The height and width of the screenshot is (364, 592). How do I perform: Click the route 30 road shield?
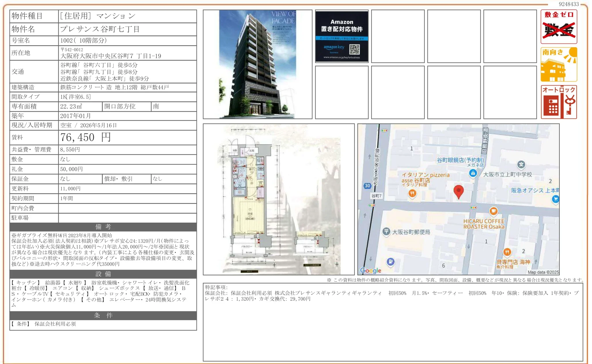click(367, 186)
